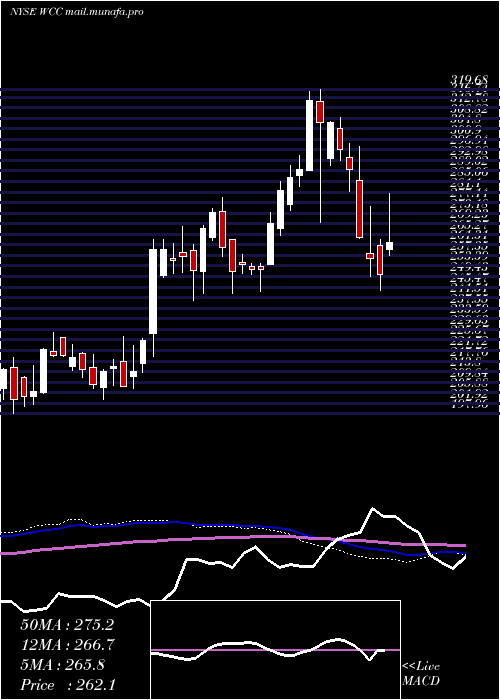Click the 5MA : 265.8 value
Viewport: 500px width, 700px height.
tap(62, 665)
